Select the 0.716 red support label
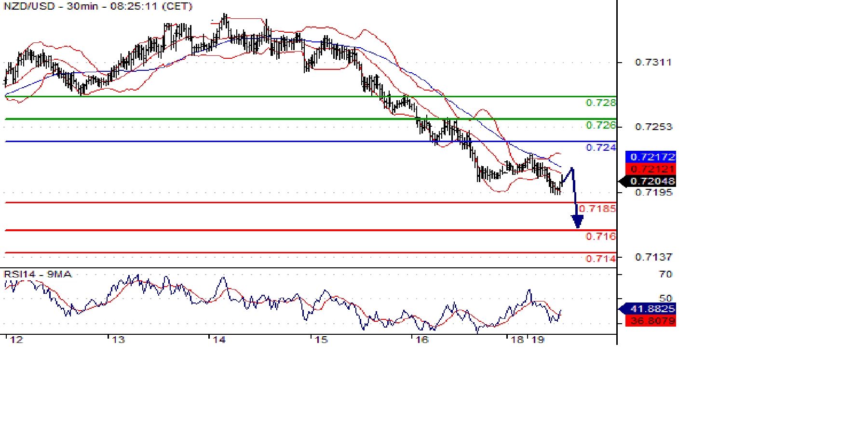The image size is (868, 421). (600, 236)
